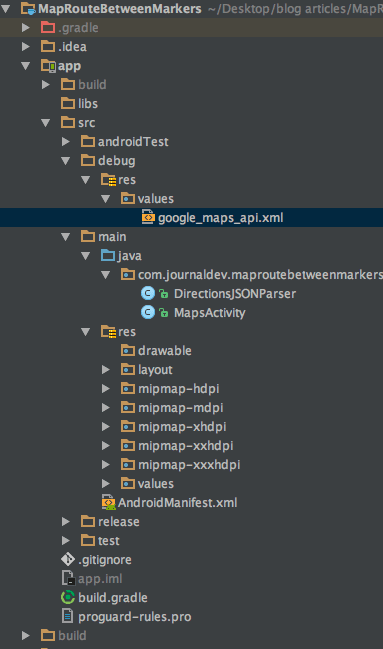Click the release folder icon
This screenshot has width=383, height=649.
88,522
